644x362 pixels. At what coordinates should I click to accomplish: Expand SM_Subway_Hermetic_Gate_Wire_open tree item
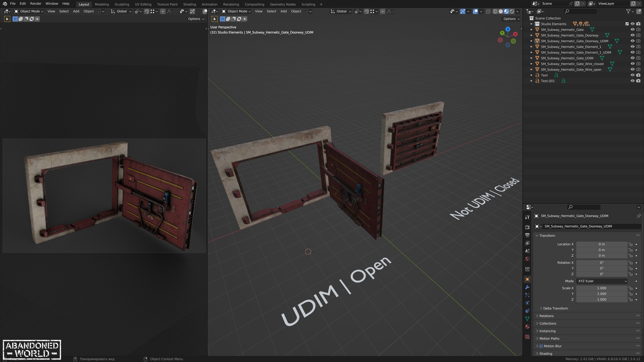(x=531, y=69)
